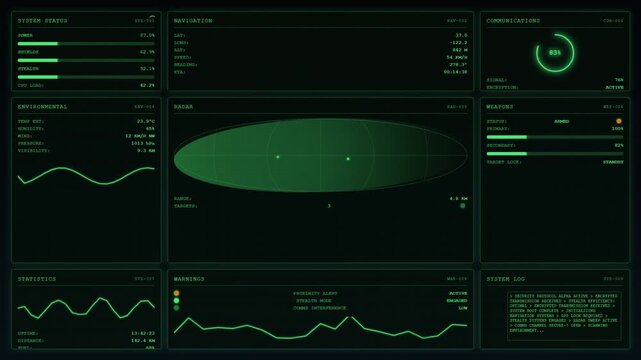Click the Comms Interference label
641x360 pixels.
(320, 308)
